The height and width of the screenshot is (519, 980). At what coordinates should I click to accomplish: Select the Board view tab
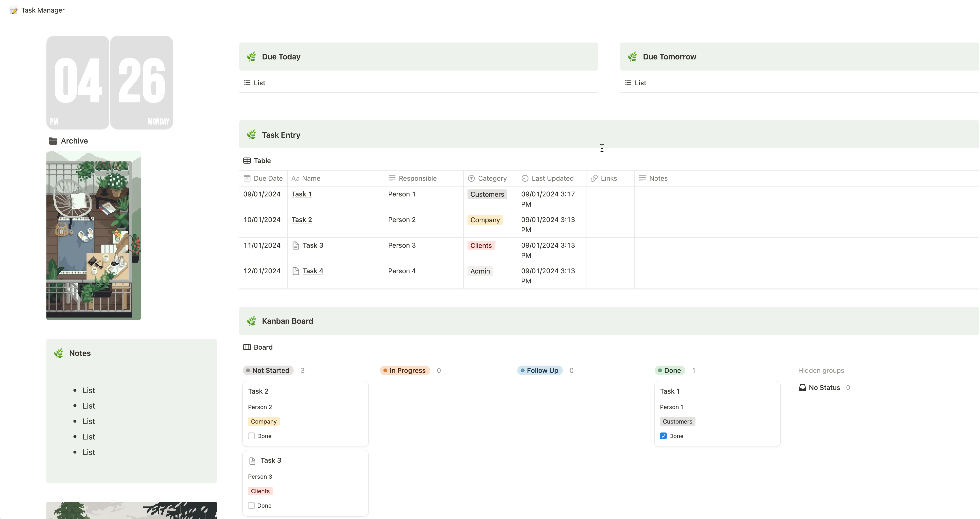pyautogui.click(x=258, y=347)
